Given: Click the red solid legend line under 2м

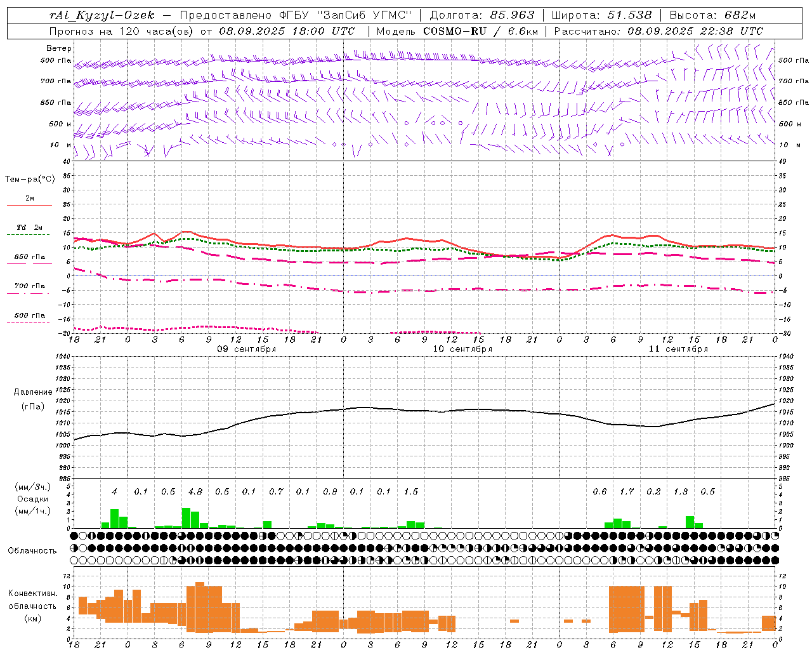Looking at the screenshot, I should 29,205.
